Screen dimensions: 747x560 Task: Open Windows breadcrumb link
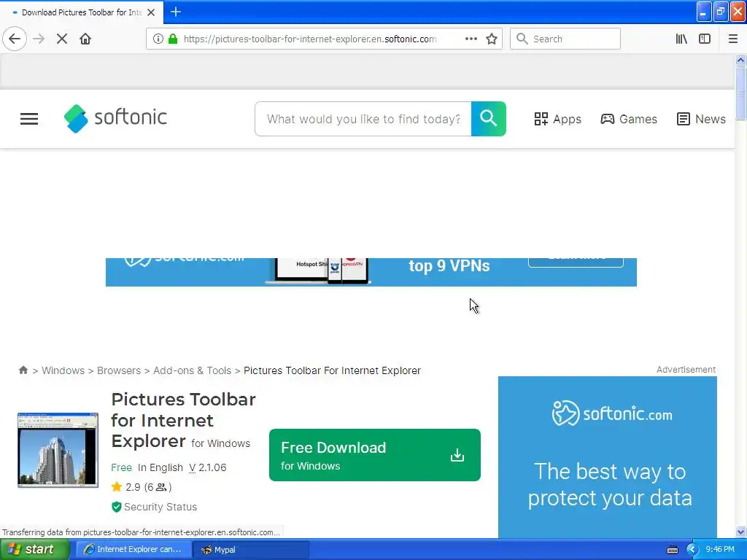point(63,370)
